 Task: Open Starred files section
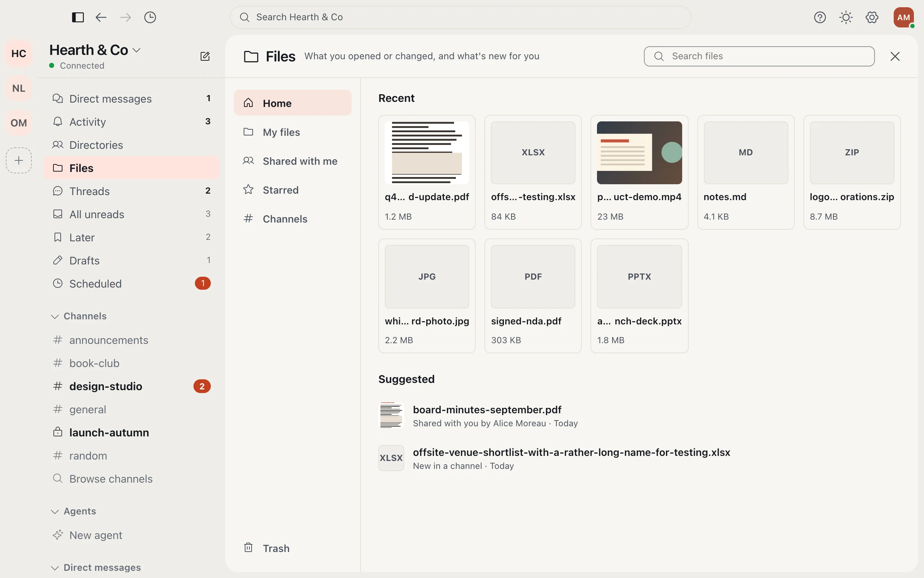click(292, 190)
